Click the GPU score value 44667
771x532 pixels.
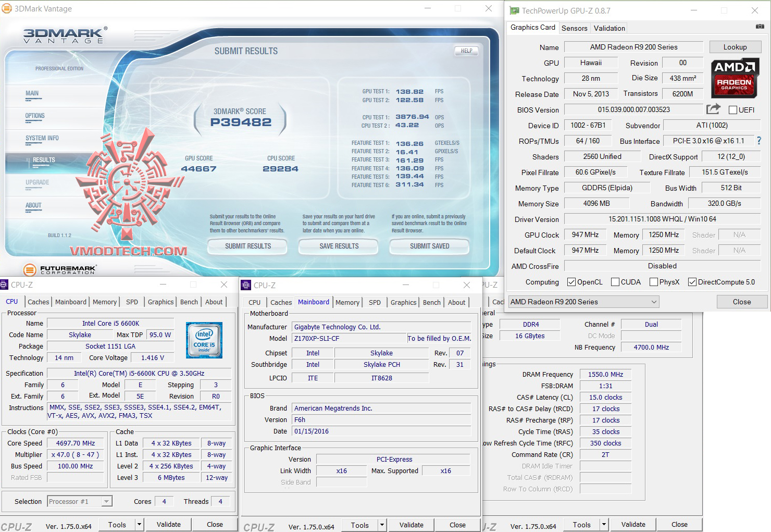click(198, 169)
